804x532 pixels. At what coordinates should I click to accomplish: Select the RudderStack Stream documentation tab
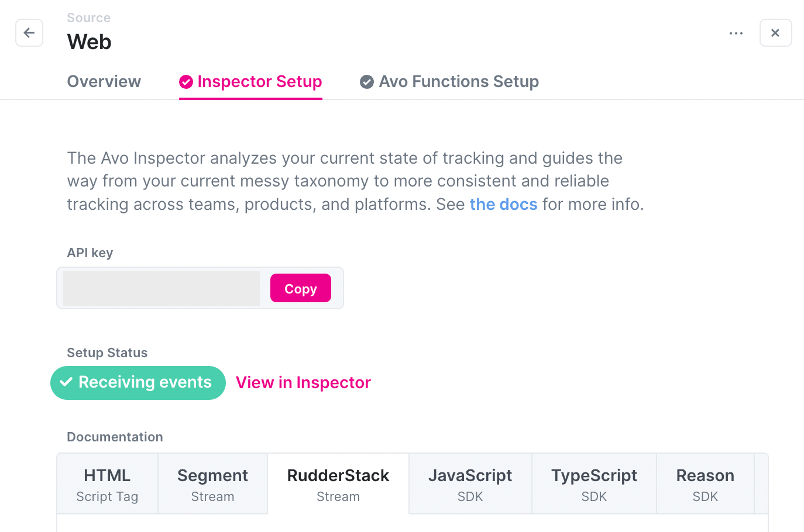[338, 483]
